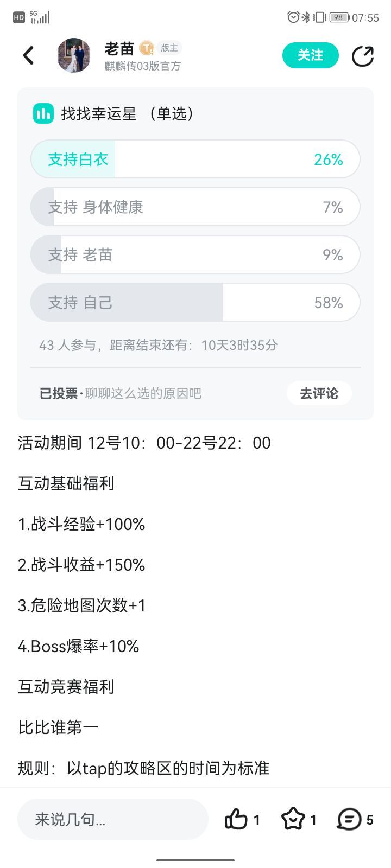The image size is (391, 868).
Task: Open 麒麟传03版官方 subtitle link
Action: (x=143, y=66)
